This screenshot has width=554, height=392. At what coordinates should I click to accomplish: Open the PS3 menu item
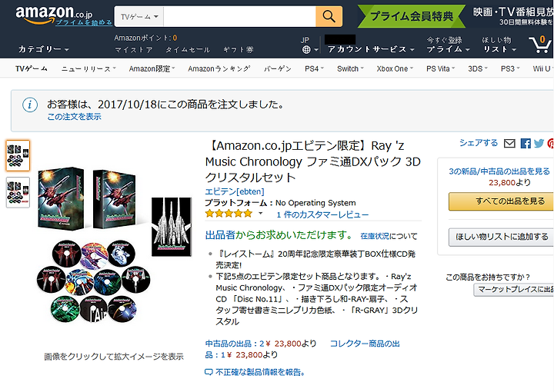pos(510,69)
